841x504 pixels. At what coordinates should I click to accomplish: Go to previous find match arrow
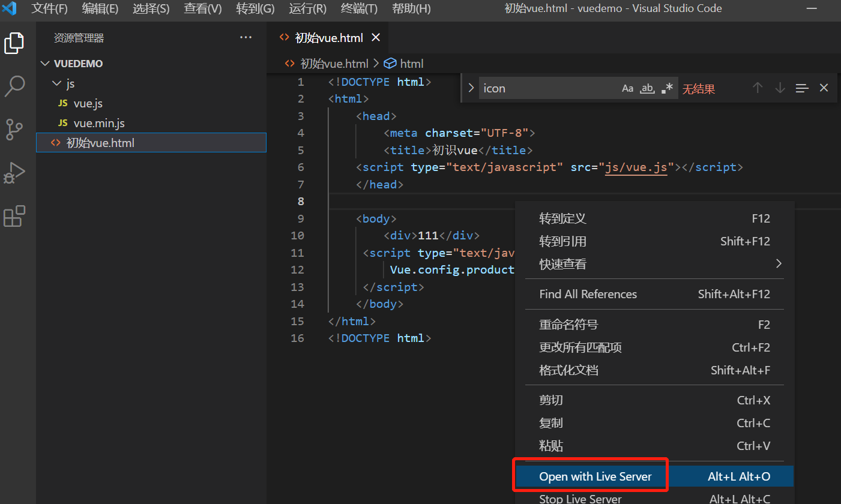pos(758,88)
